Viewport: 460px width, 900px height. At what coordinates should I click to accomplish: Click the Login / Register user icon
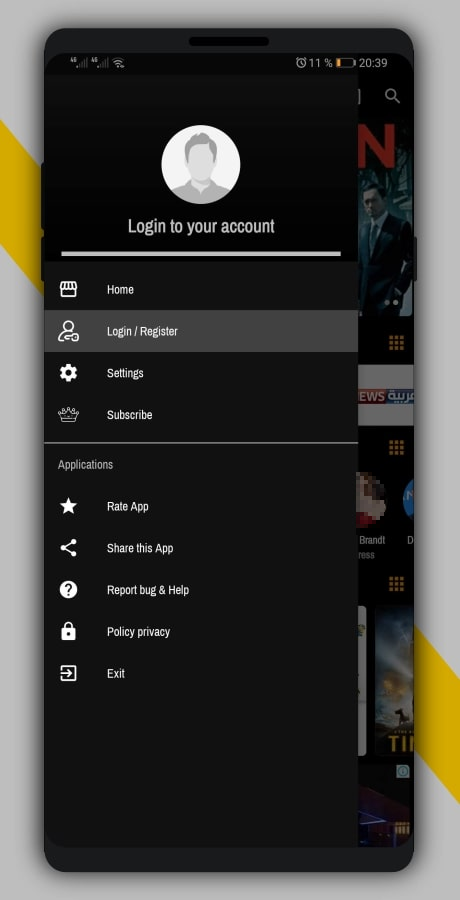(x=68, y=331)
